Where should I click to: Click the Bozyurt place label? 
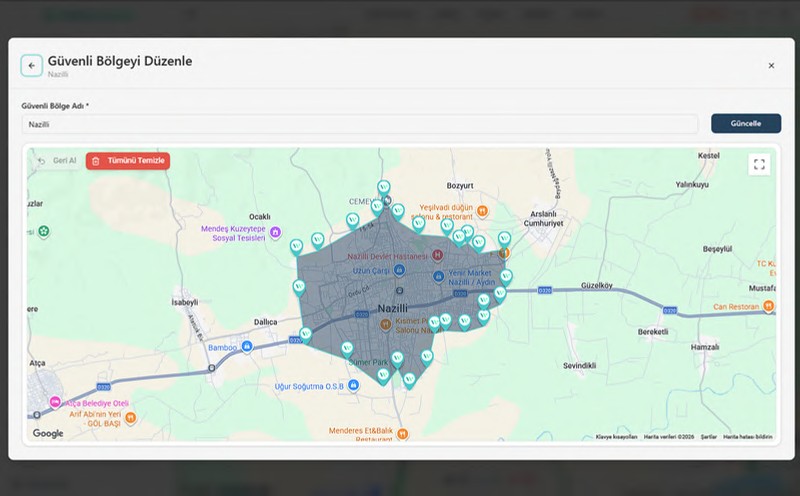460,186
